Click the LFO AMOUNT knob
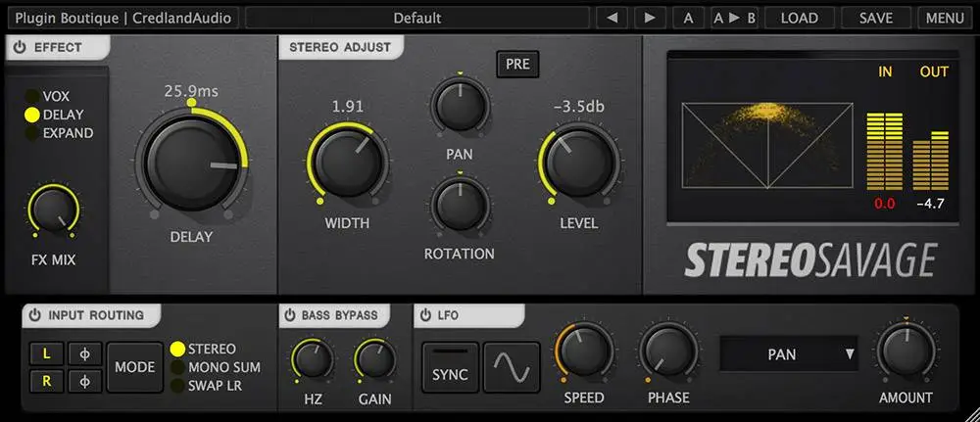 (906, 351)
